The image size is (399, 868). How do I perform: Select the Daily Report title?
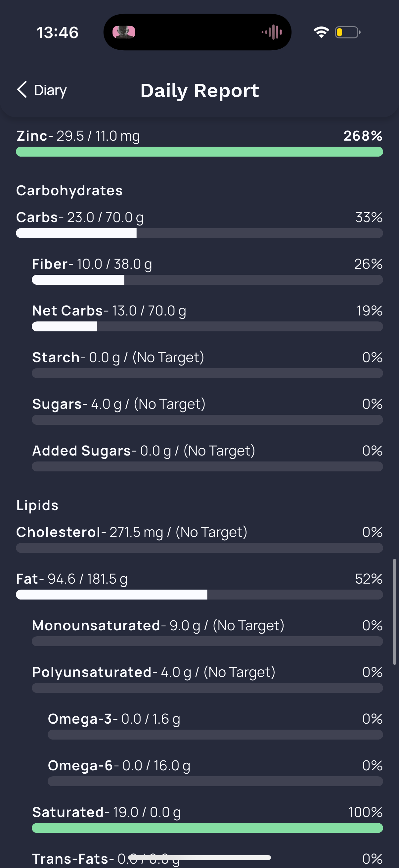200,90
